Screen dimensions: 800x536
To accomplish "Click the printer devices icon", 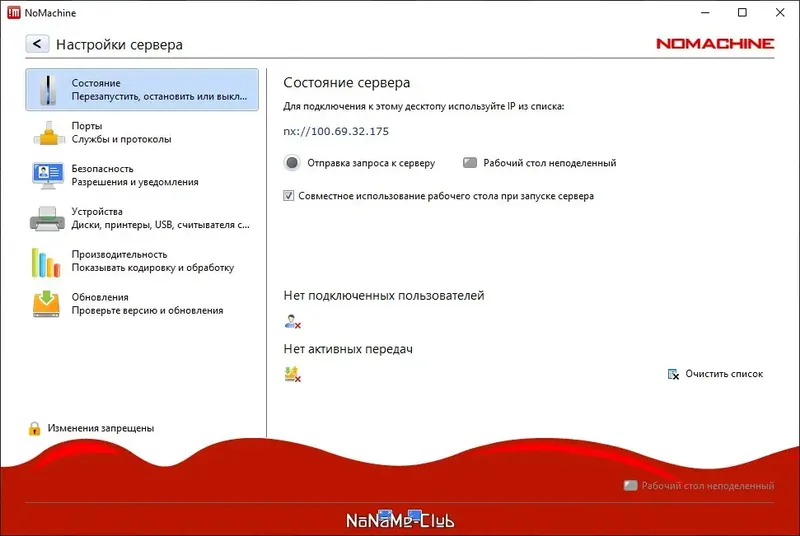I will point(47,219).
